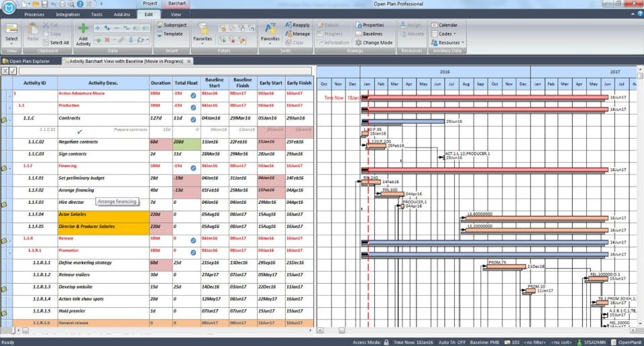Screen dimensions: 644x346
Task: Click the Early Finish column header
Action: 299,83
